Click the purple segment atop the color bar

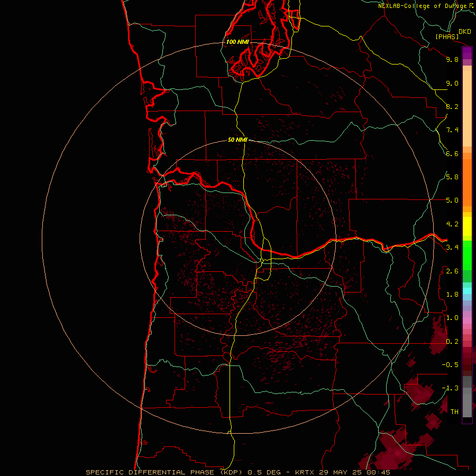pos(467,53)
